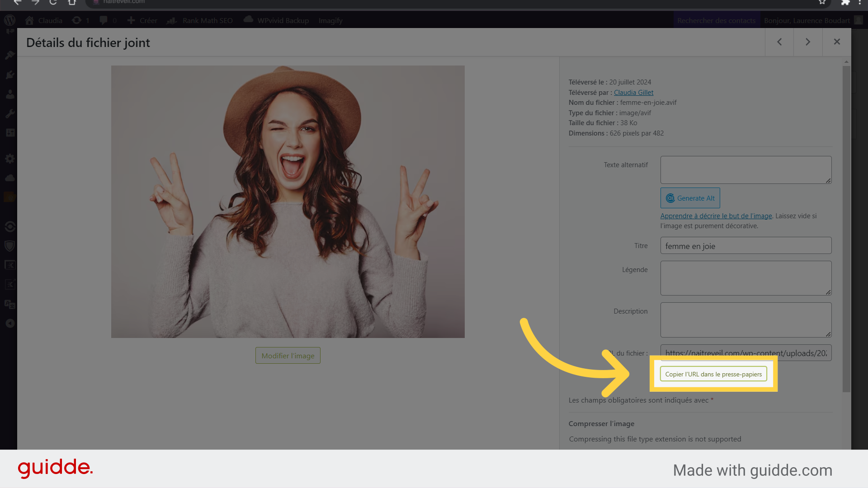Image resolution: width=868 pixels, height=488 pixels.
Task: Click the details panel vertical scrollbar
Action: coord(846,229)
